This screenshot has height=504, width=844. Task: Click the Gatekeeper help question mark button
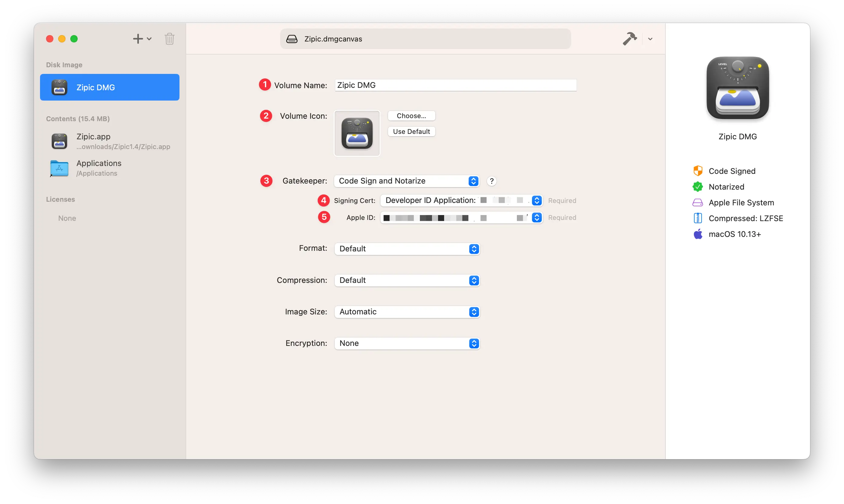[x=491, y=181]
